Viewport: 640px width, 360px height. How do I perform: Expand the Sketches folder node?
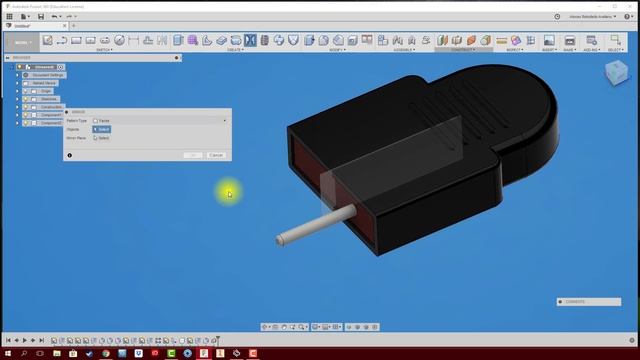pos(18,99)
